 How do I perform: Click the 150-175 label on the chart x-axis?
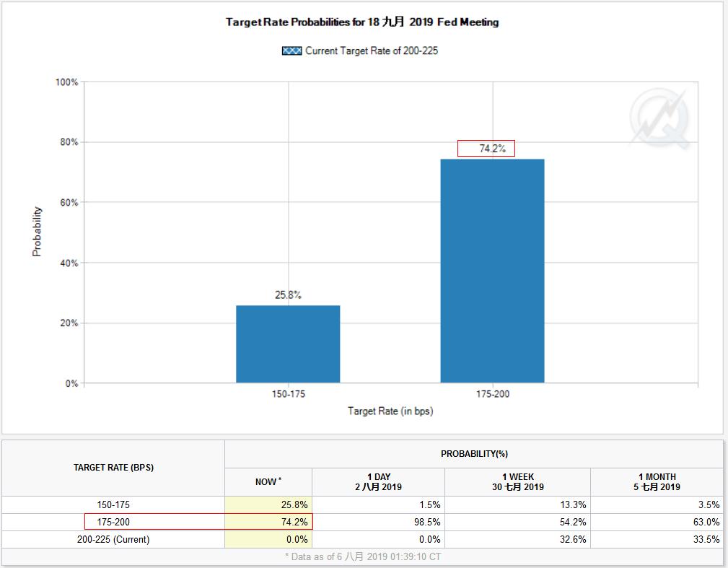289,394
